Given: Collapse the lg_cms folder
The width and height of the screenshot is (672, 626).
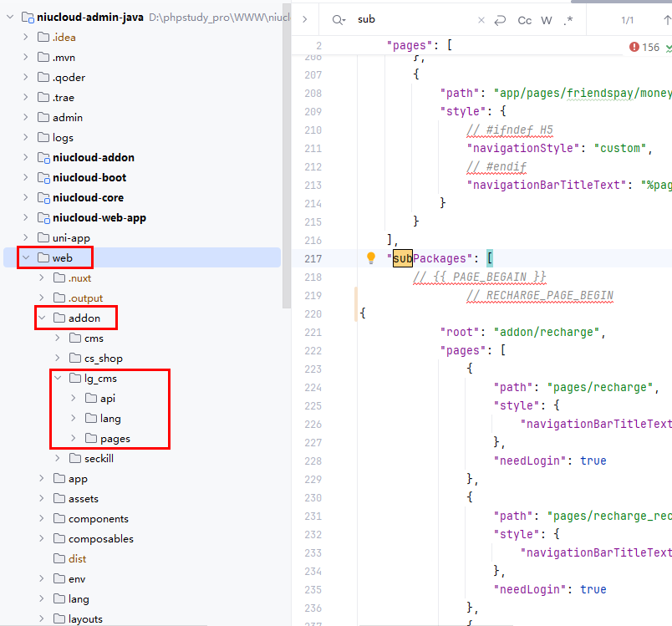Looking at the screenshot, I should (x=58, y=379).
